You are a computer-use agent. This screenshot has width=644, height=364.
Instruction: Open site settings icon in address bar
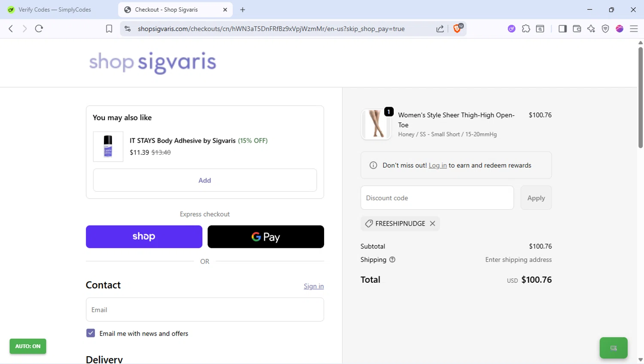[x=128, y=29]
